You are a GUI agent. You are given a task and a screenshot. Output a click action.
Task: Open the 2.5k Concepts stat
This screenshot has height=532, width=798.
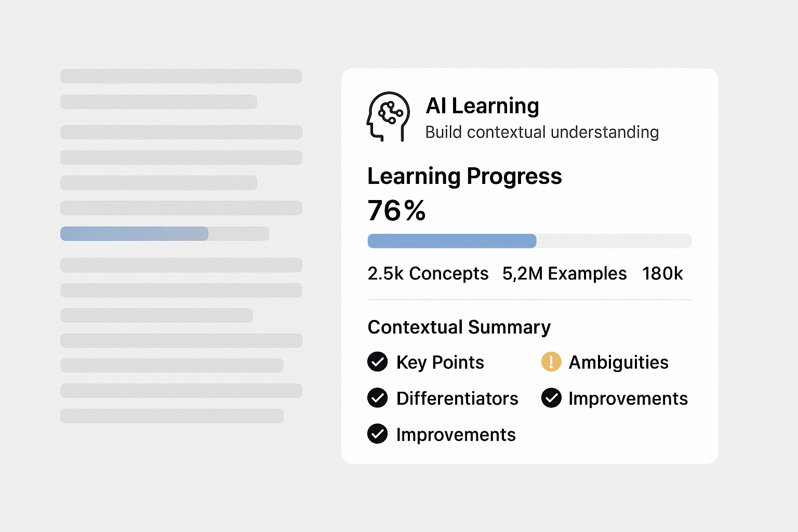coord(428,273)
